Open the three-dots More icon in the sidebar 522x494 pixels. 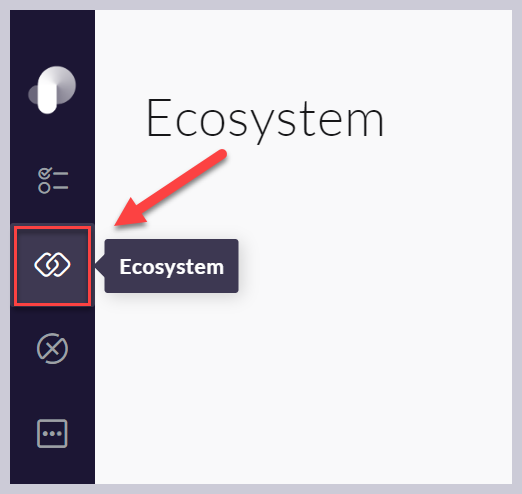click(x=52, y=433)
